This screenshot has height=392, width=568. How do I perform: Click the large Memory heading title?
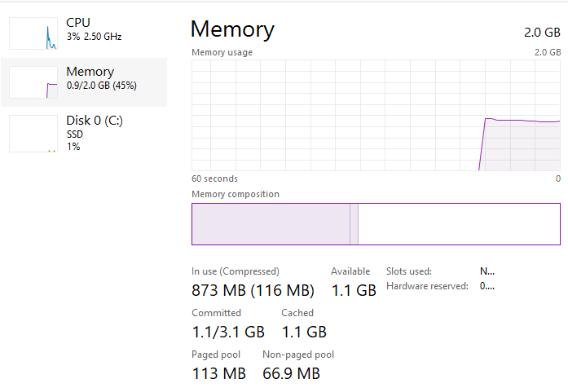click(232, 29)
